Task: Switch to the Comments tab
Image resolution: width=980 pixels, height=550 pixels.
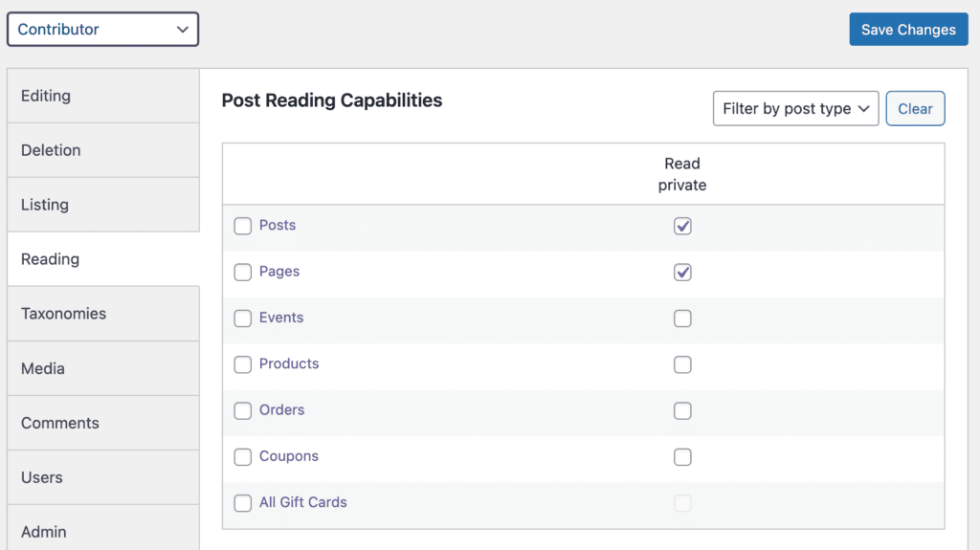Action: 103,423
